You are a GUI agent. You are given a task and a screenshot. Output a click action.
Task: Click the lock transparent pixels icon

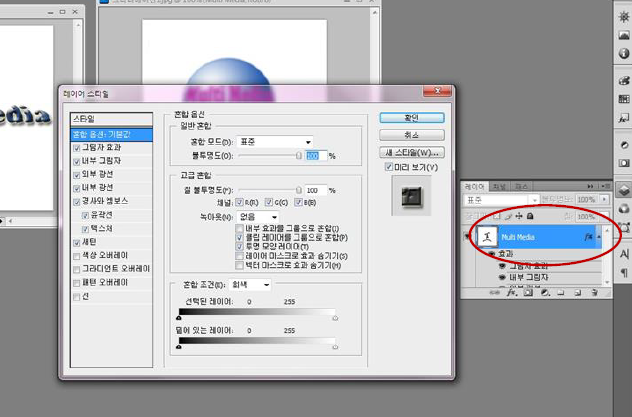(x=497, y=216)
